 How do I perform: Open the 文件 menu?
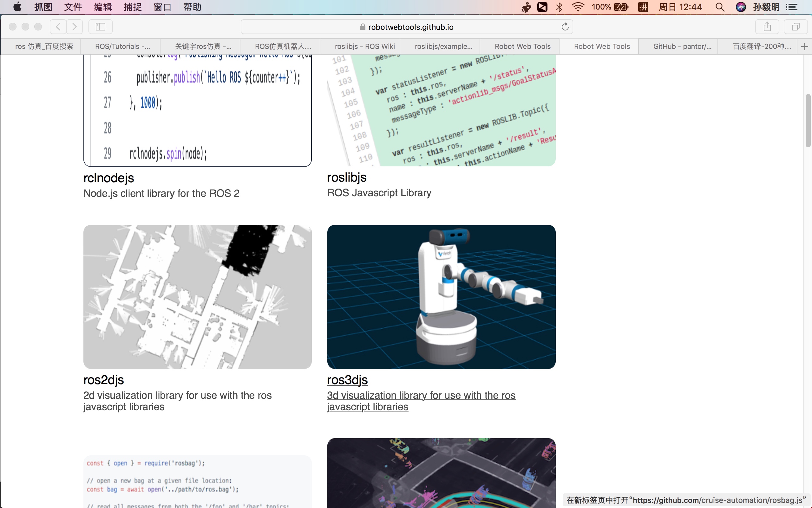(x=73, y=7)
